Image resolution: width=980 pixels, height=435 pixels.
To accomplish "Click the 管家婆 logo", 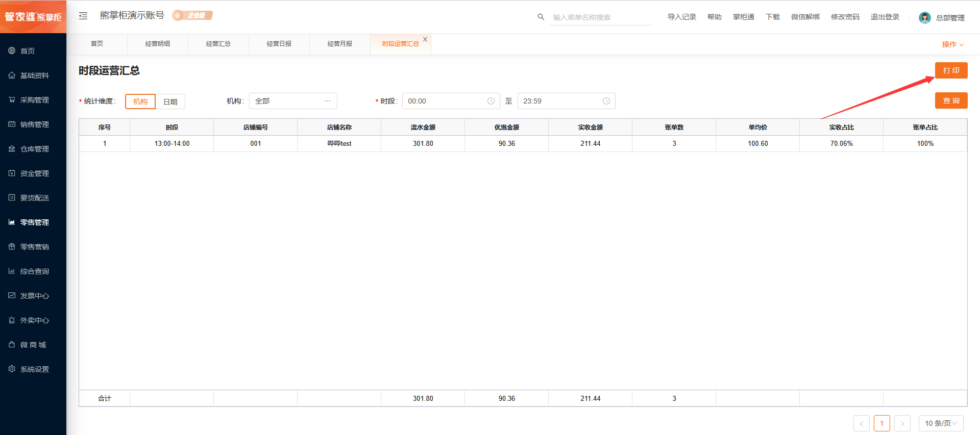I will pyautogui.click(x=33, y=17).
